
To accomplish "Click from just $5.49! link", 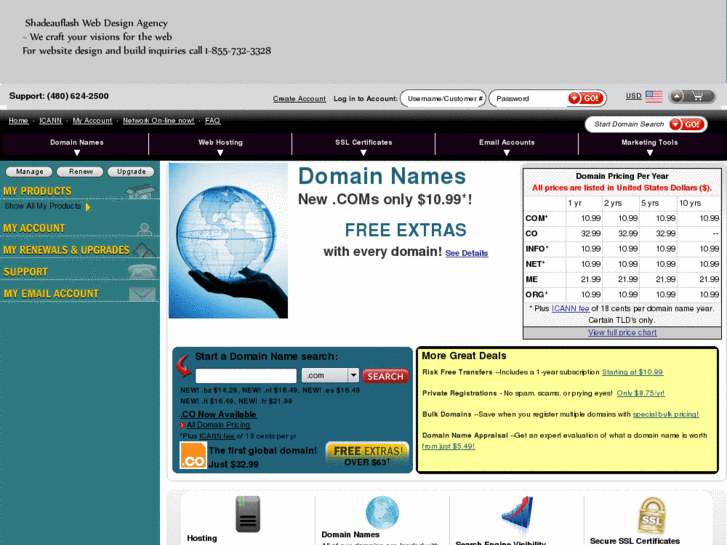I will 448,446.
